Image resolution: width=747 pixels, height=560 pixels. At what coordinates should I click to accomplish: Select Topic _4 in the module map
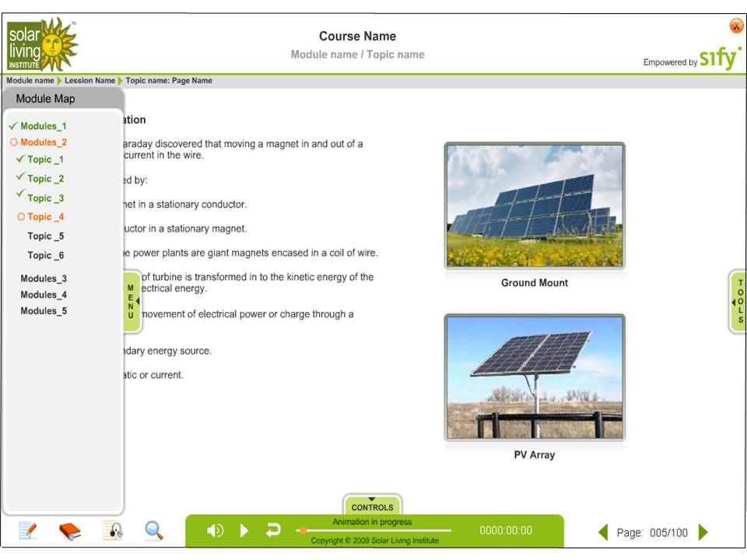(x=45, y=217)
